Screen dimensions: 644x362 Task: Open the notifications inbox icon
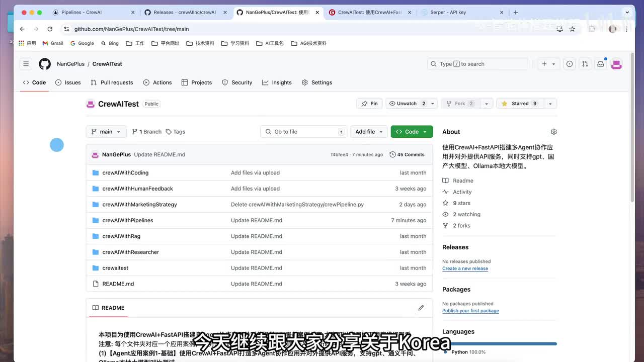pyautogui.click(x=600, y=64)
